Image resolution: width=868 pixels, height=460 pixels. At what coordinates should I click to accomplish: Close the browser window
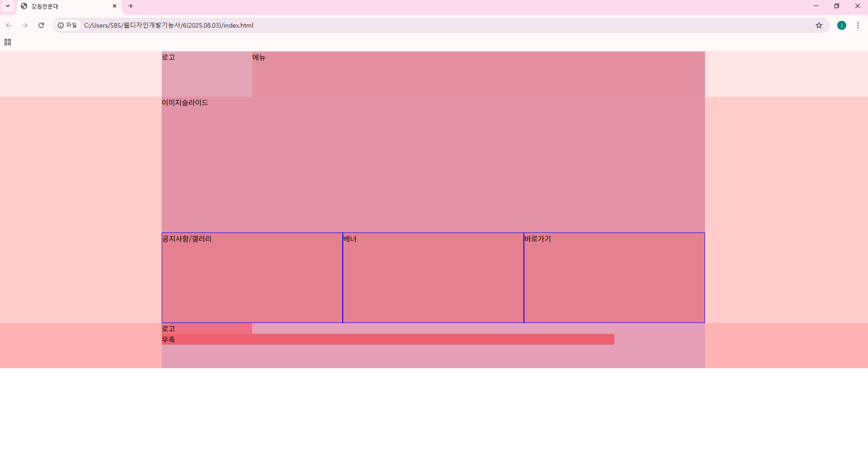(858, 6)
